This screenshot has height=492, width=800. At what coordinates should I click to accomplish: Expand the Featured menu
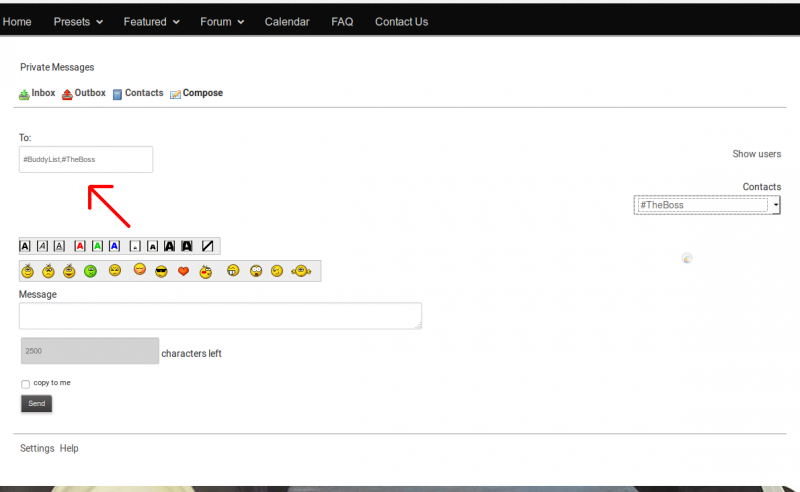[x=151, y=21]
